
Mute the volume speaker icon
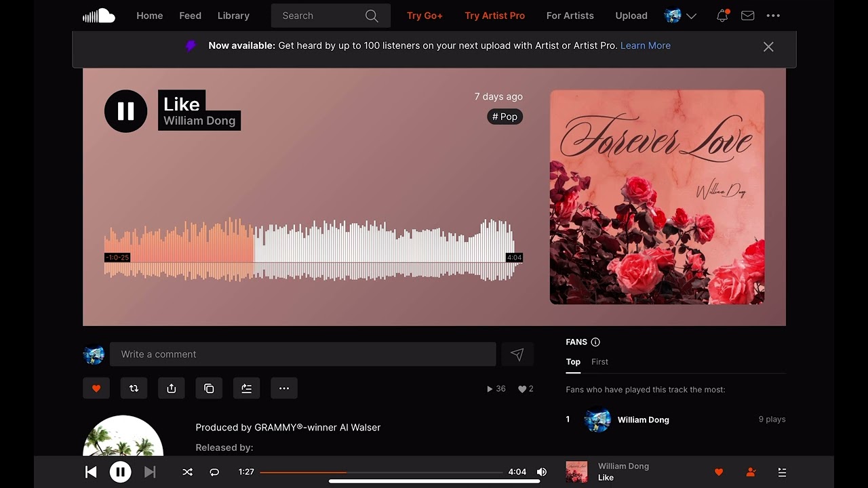(542, 472)
